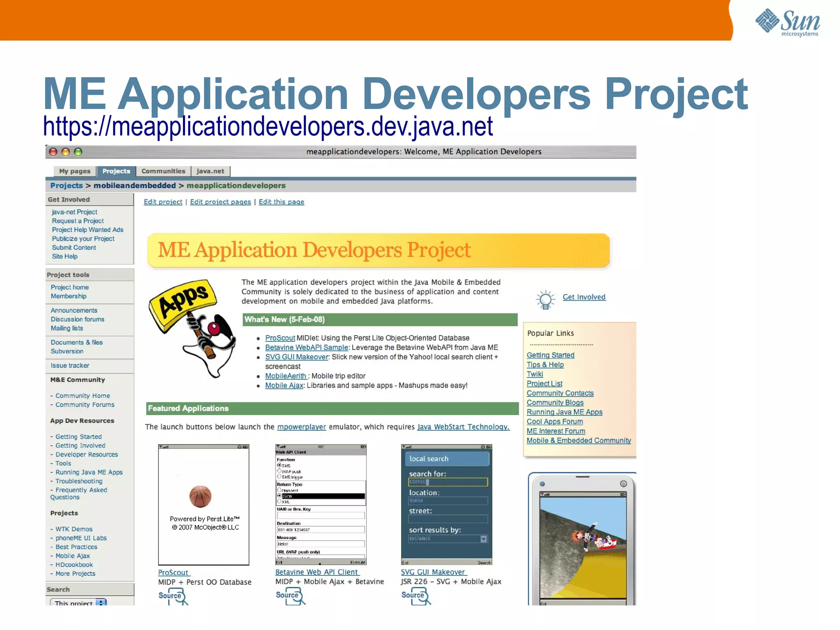Open Mailing lists link
This screenshot has height=630, width=840.
click(x=67, y=328)
